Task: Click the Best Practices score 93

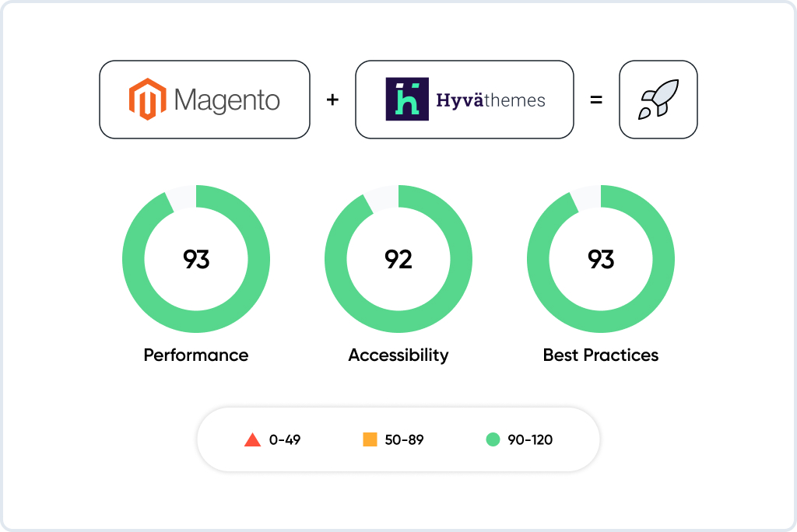Action: tap(601, 260)
